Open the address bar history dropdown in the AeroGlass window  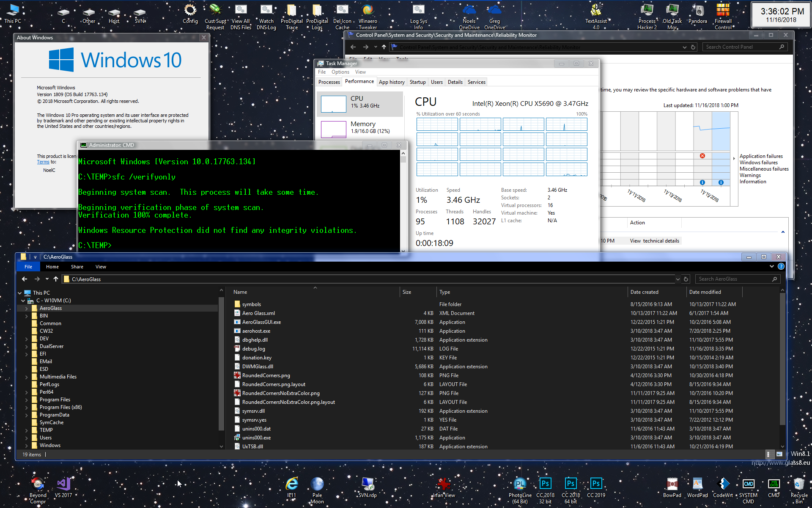coord(678,279)
